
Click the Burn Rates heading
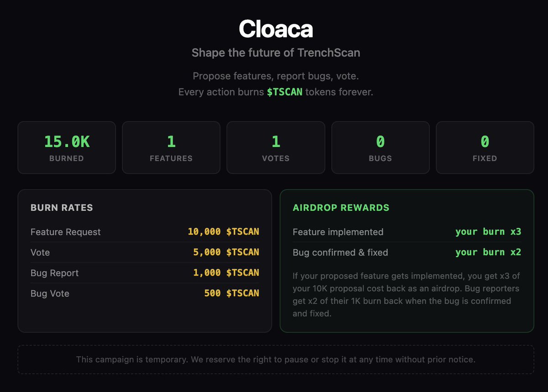[x=62, y=208]
